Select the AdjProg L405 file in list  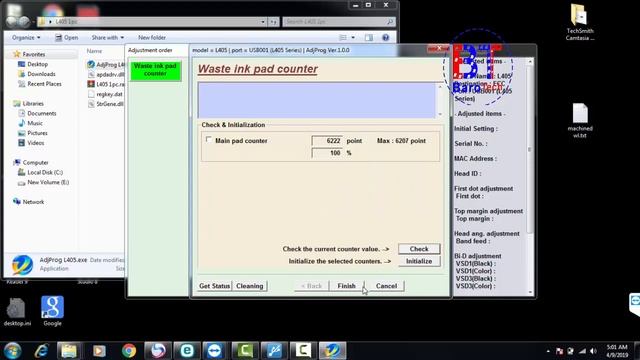[x=106, y=64]
